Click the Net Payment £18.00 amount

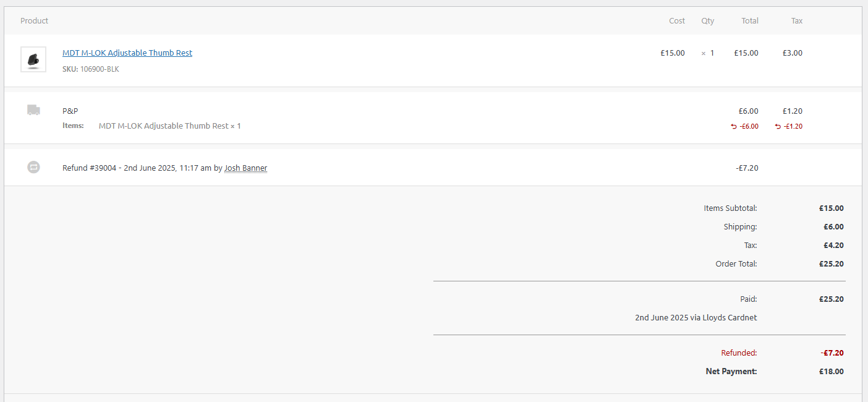coord(832,372)
